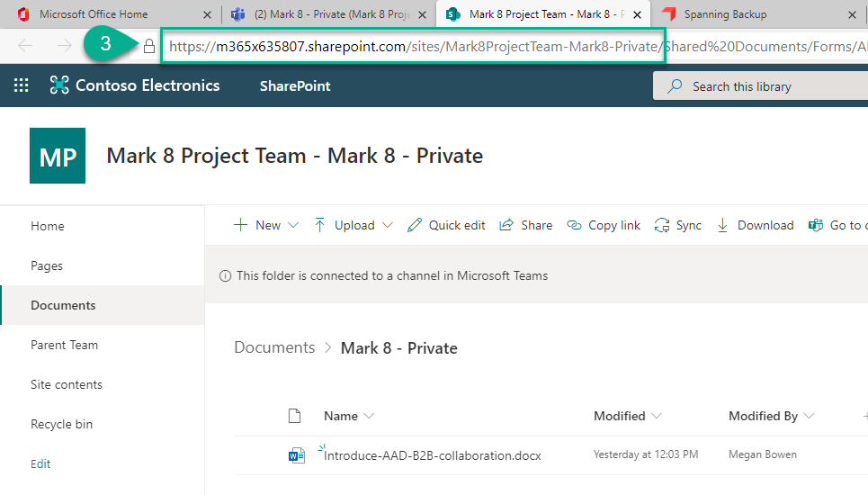The image size is (868, 495).
Task: Expand the Upload dropdown chevron
Action: pyautogui.click(x=388, y=225)
